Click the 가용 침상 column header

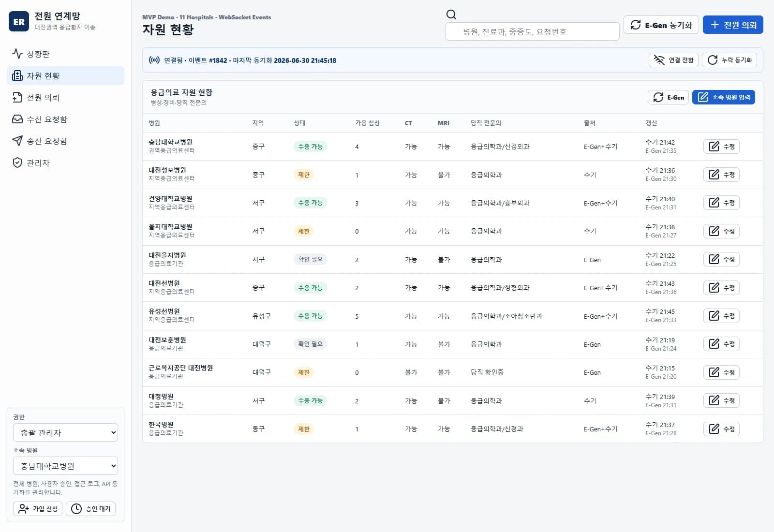click(367, 123)
